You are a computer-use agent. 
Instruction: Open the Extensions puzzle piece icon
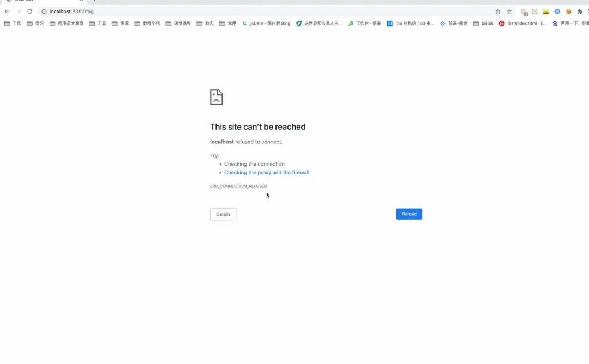tap(580, 11)
